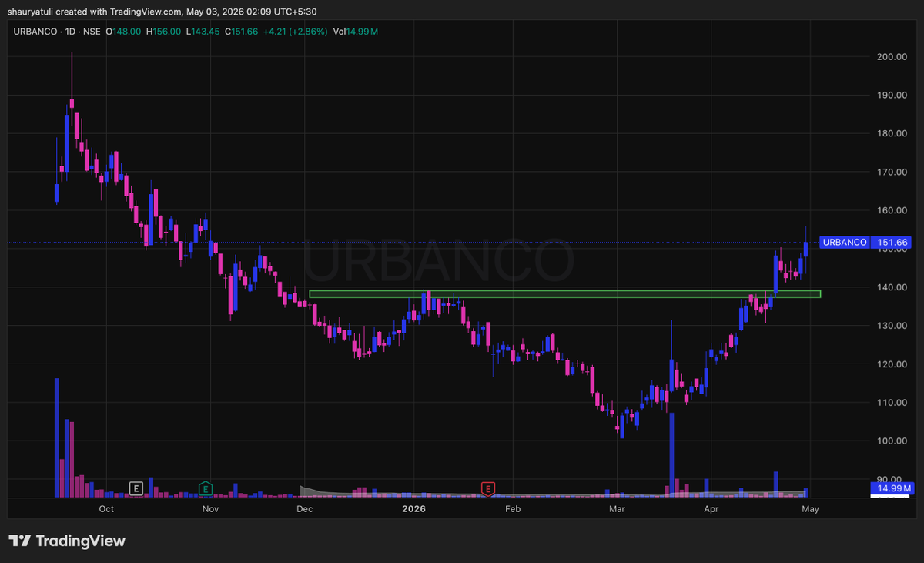Screen dimensions: 924x563
Task: Click the 120.00 price axis label
Action: pyautogui.click(x=891, y=364)
